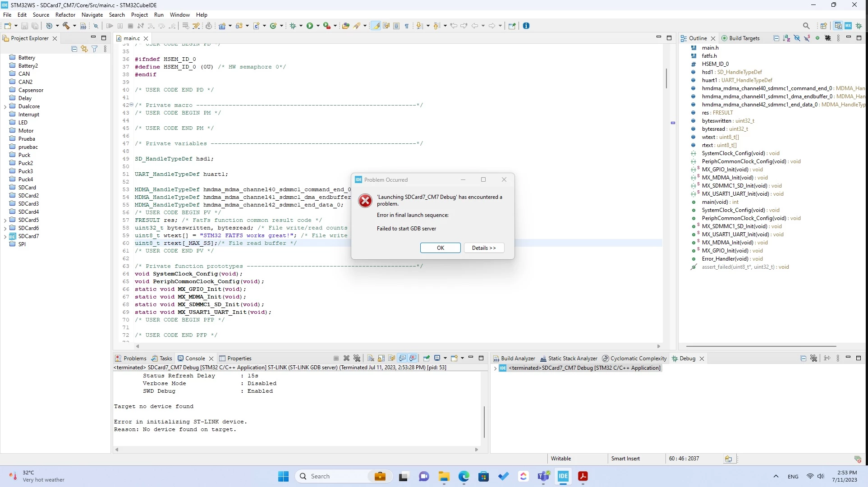Click the Save file toolbar icon

25,26
